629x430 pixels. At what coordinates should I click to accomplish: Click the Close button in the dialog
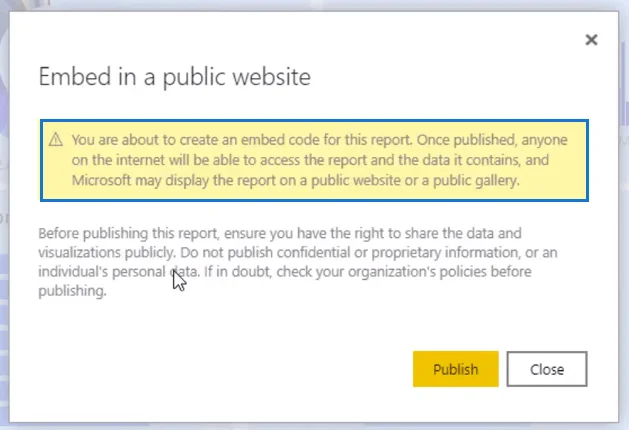(547, 369)
